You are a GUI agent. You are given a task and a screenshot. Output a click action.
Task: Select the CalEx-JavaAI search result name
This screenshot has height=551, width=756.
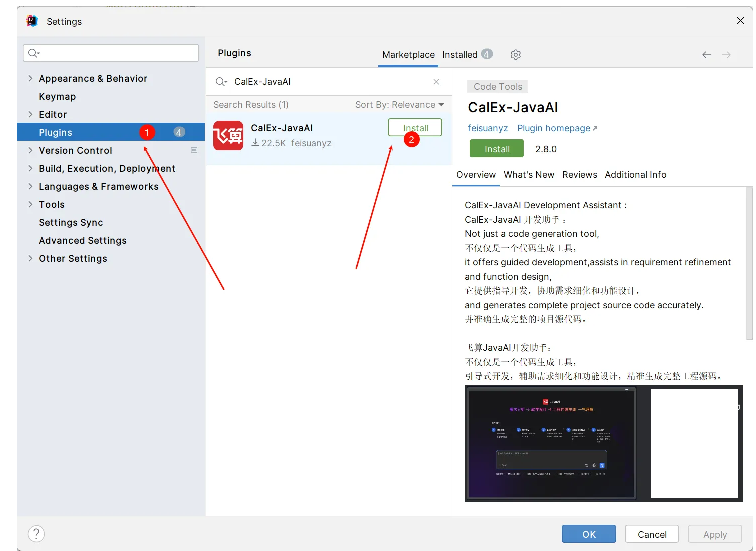[x=282, y=128]
